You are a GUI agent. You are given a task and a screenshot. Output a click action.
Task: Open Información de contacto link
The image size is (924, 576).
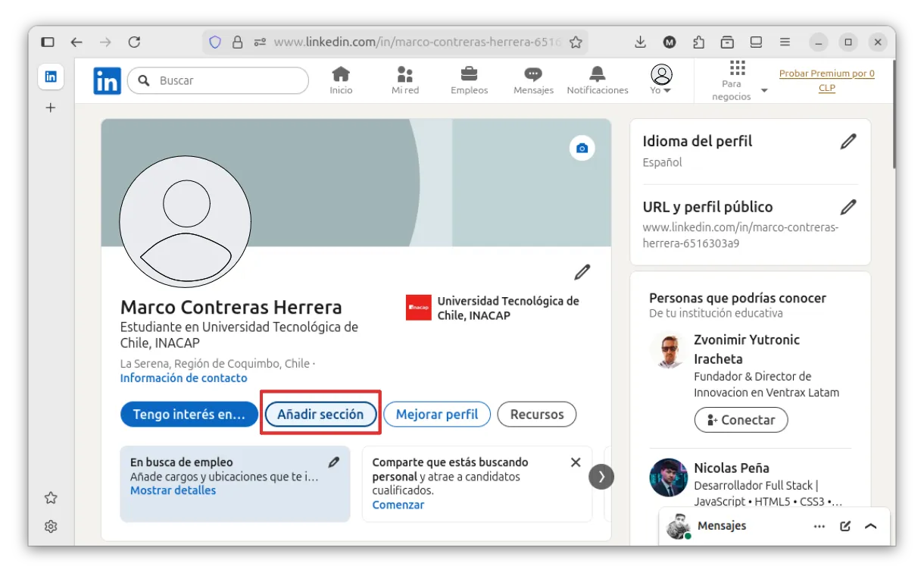coord(183,378)
